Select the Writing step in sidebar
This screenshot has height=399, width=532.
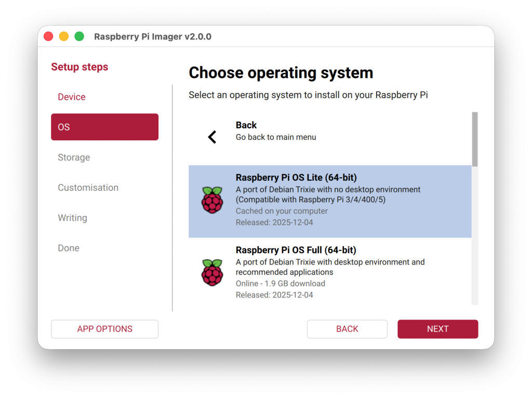[x=72, y=218]
